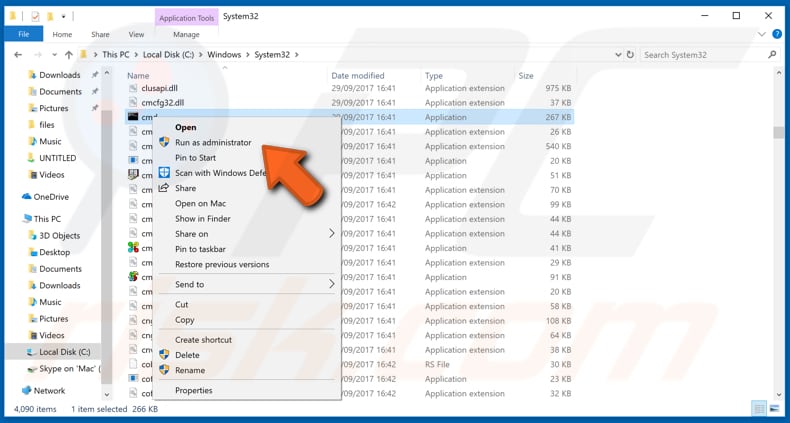
Task: Click the 30 KB RS File row
Action: pos(350,364)
